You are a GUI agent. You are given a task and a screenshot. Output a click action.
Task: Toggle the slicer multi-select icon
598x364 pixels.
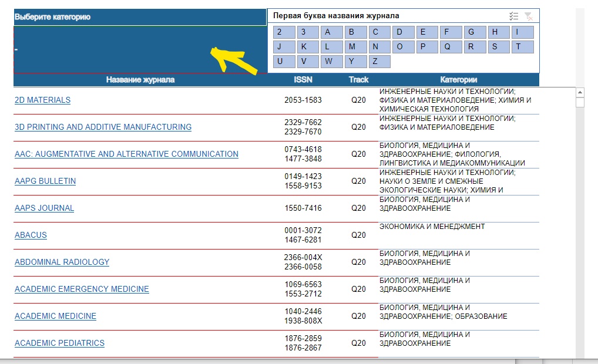pyautogui.click(x=514, y=16)
